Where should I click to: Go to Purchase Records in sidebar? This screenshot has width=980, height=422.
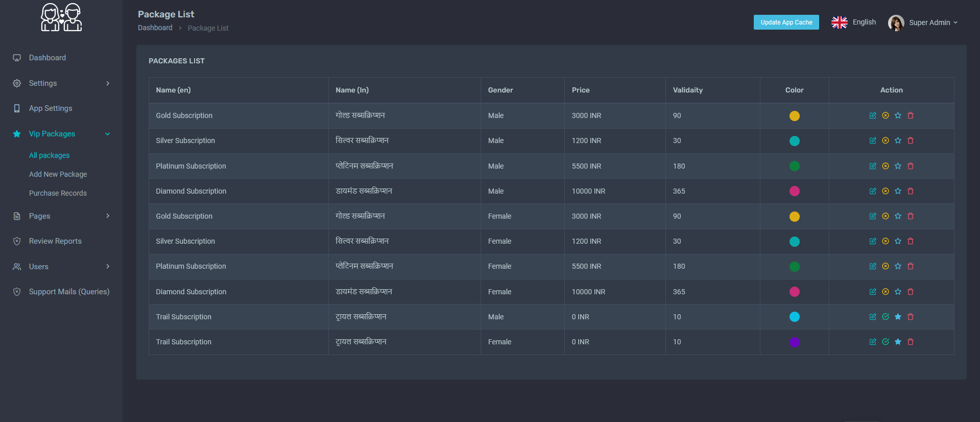(58, 193)
